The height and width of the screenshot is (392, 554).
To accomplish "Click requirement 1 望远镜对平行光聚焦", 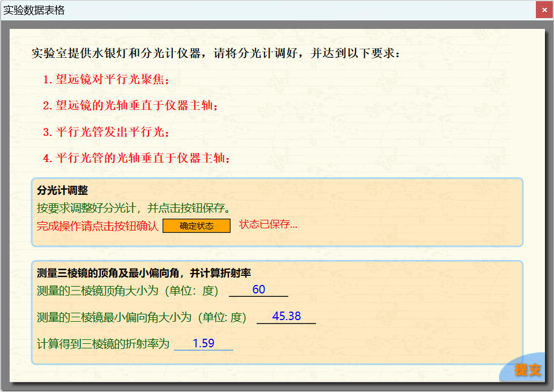I will pyautogui.click(x=106, y=79).
